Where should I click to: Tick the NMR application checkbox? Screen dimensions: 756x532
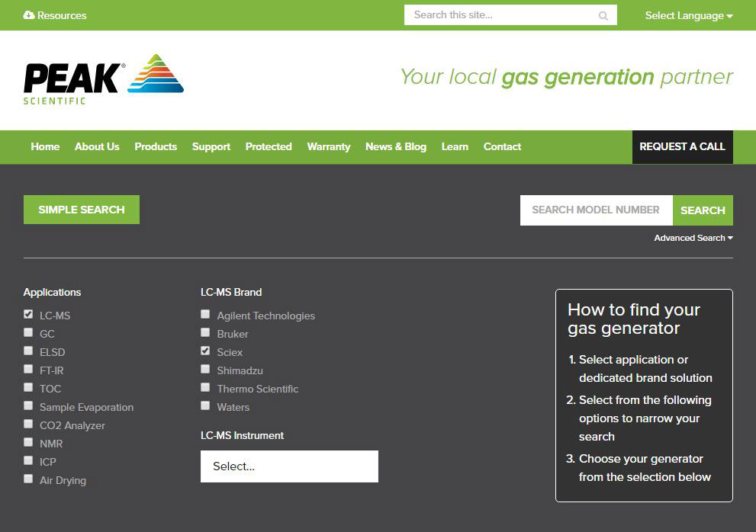point(28,442)
